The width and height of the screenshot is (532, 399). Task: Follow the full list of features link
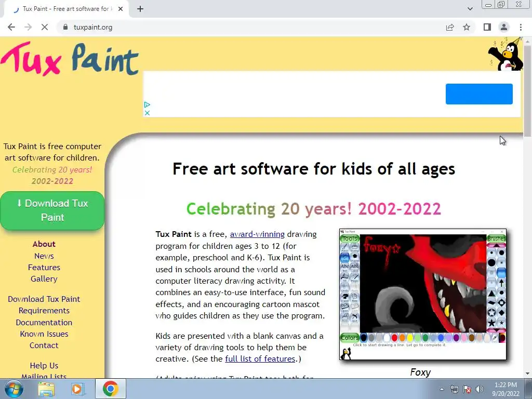pyautogui.click(x=260, y=358)
